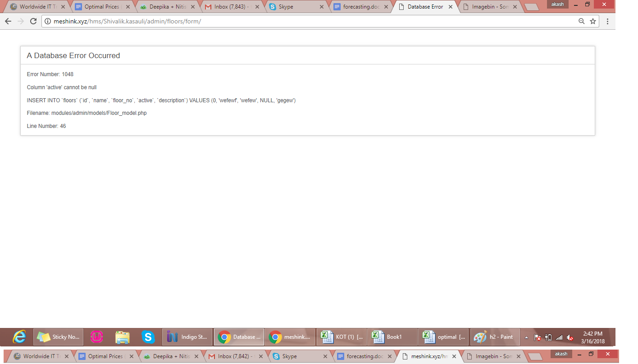
Task: Open the h2 - Paint taskbar window
Action: pyautogui.click(x=495, y=337)
